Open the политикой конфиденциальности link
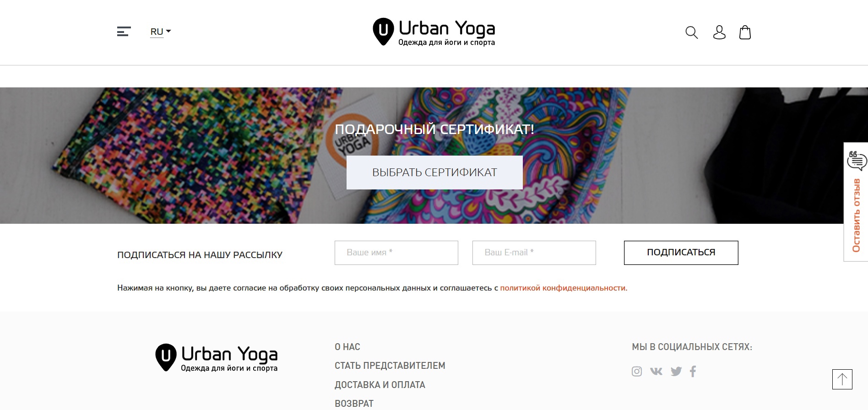This screenshot has height=410, width=868. tap(564, 288)
